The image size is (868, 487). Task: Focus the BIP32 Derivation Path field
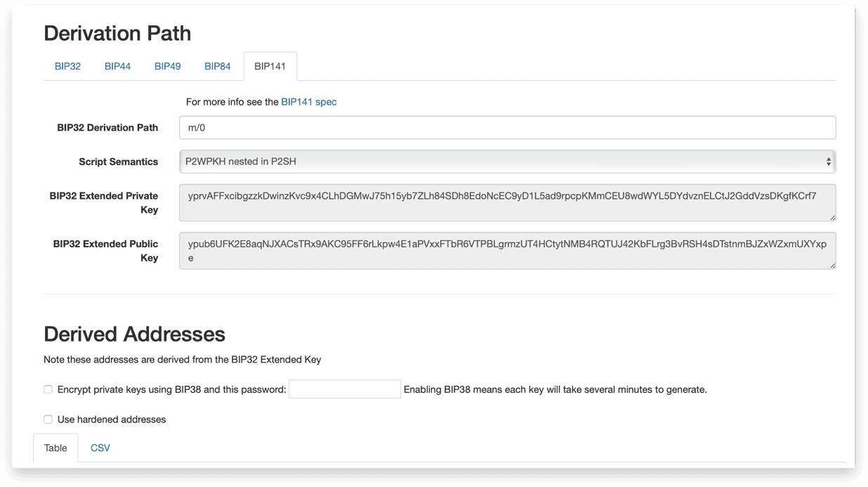(507, 128)
